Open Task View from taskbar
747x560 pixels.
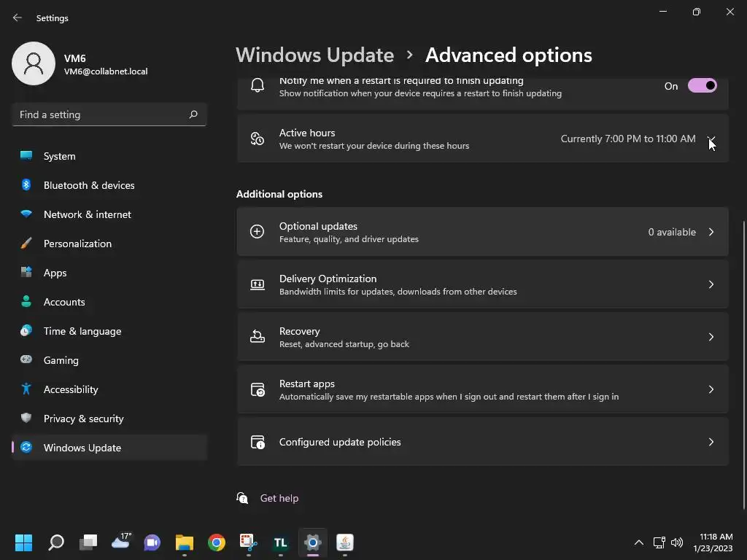pos(88,542)
